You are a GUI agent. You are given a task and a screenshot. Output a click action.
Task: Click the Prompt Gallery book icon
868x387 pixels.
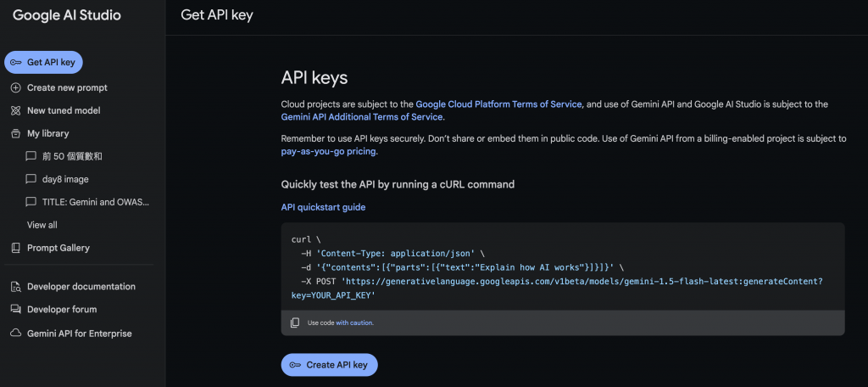pyautogui.click(x=15, y=248)
